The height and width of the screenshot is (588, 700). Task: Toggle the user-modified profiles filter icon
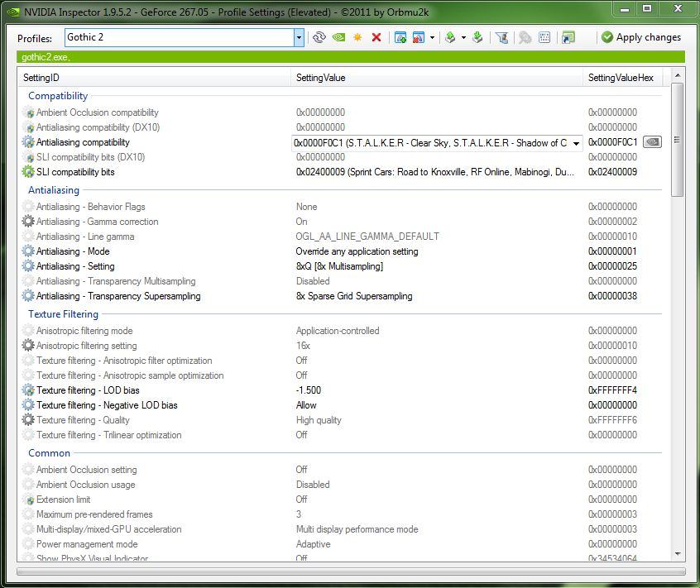coord(501,37)
